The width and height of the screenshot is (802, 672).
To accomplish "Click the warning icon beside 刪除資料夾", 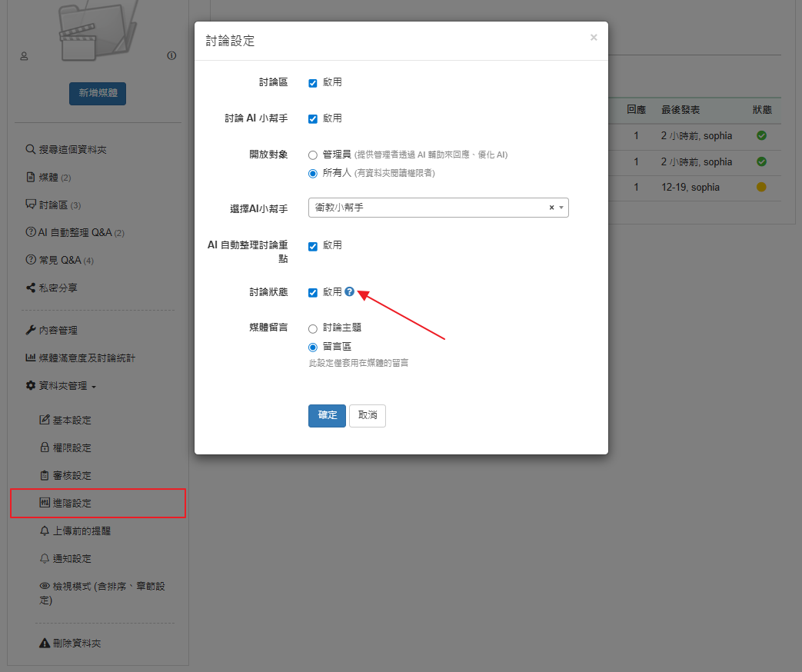I will 45,643.
